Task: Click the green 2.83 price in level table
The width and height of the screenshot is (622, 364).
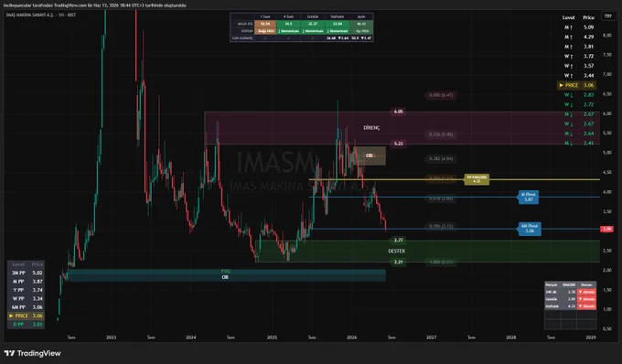Action: 588,95
